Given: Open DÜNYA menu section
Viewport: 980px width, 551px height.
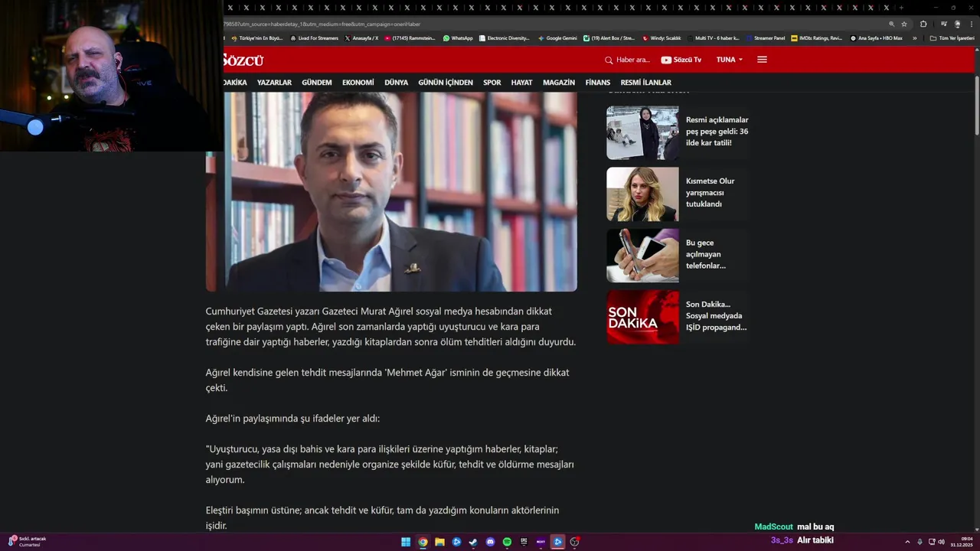Looking at the screenshot, I should [396, 83].
